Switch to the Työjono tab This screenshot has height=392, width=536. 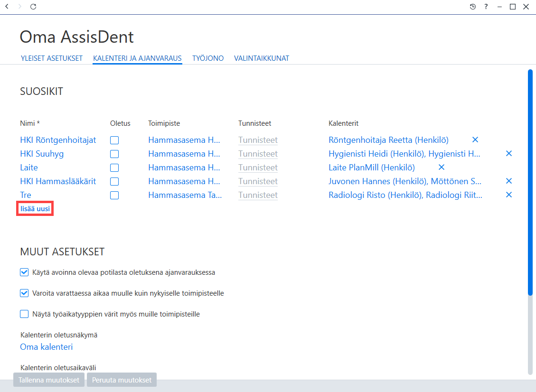pyautogui.click(x=208, y=58)
